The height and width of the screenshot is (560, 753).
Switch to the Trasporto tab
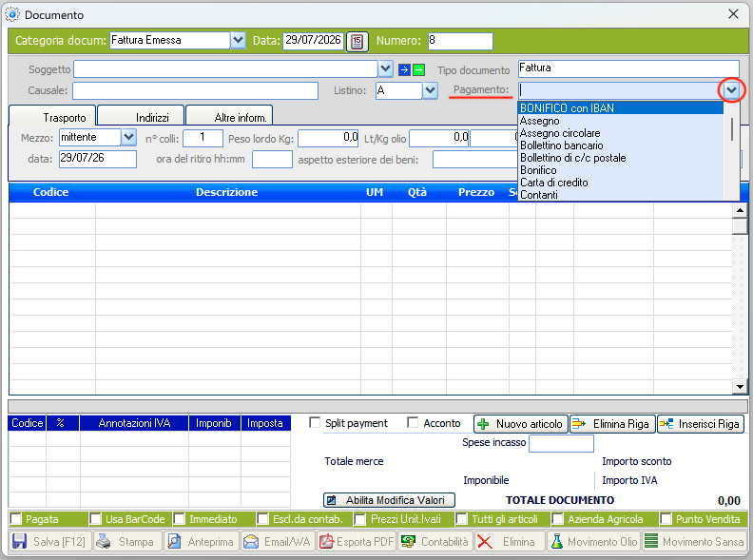pyautogui.click(x=53, y=115)
